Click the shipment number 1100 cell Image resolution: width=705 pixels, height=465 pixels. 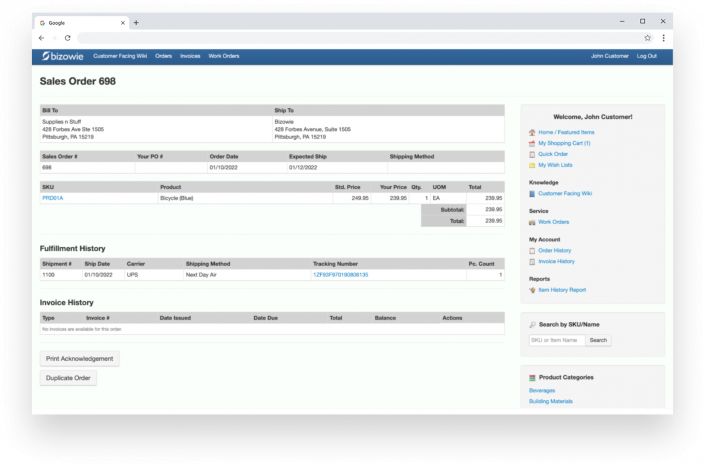click(x=61, y=275)
